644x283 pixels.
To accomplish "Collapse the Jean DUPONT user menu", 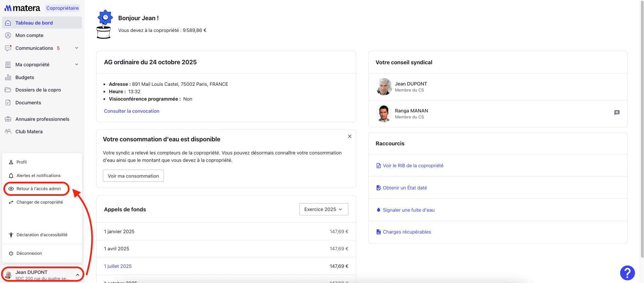I will pyautogui.click(x=77, y=275).
